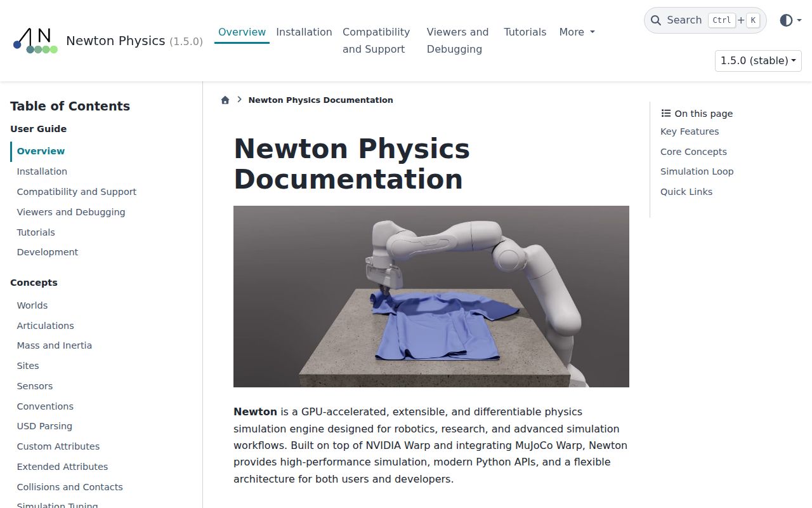
Task: Open the Sites concept page
Action: 28,366
